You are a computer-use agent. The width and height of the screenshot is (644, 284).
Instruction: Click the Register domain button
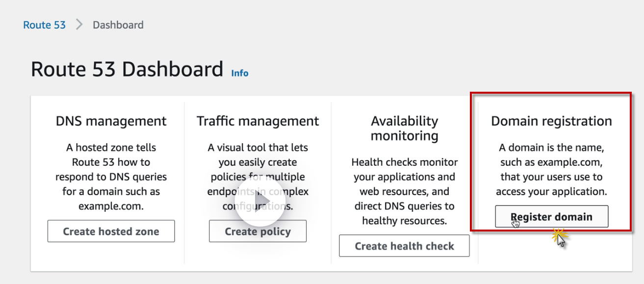point(551,217)
